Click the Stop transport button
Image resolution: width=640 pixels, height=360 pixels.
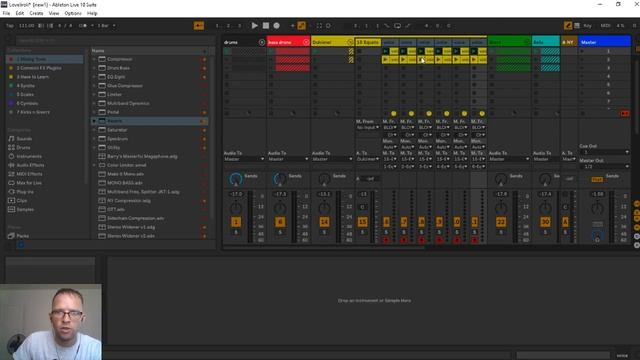(x=266, y=25)
